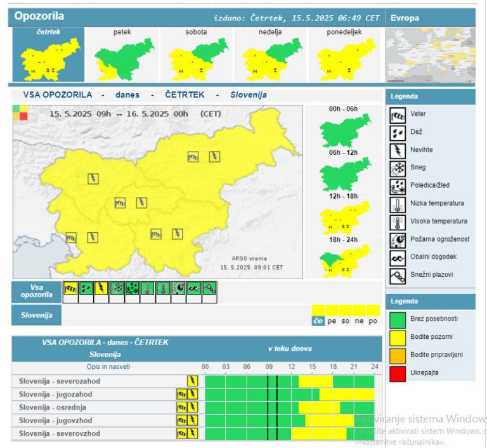
Task: Click the wind icon in the Slovenija - osrednja row
Action: click(182, 407)
